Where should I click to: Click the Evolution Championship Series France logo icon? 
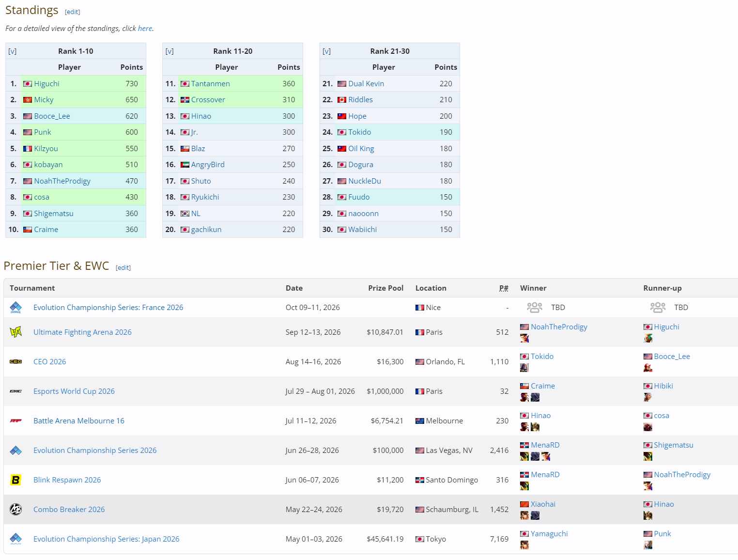15,307
